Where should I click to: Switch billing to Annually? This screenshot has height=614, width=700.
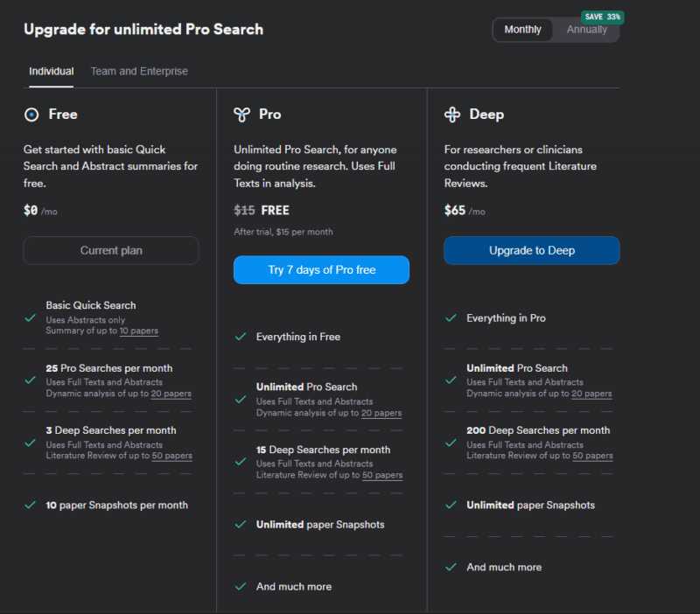point(586,29)
